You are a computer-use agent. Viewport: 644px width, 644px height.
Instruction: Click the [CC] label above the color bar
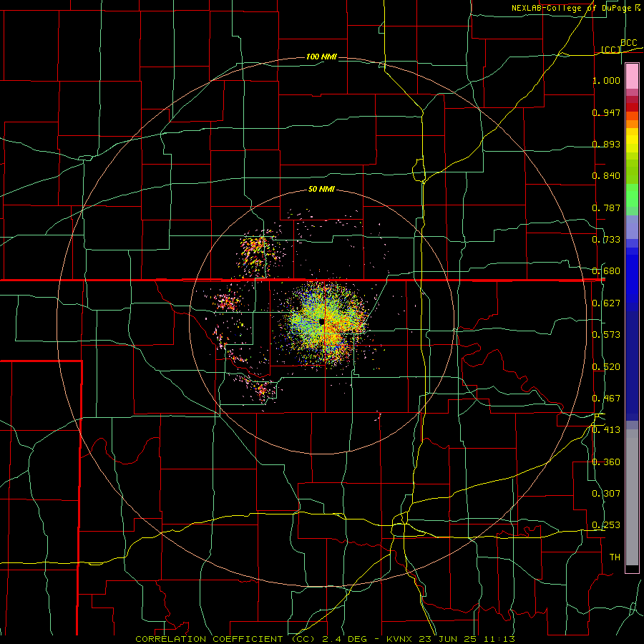tap(611, 49)
